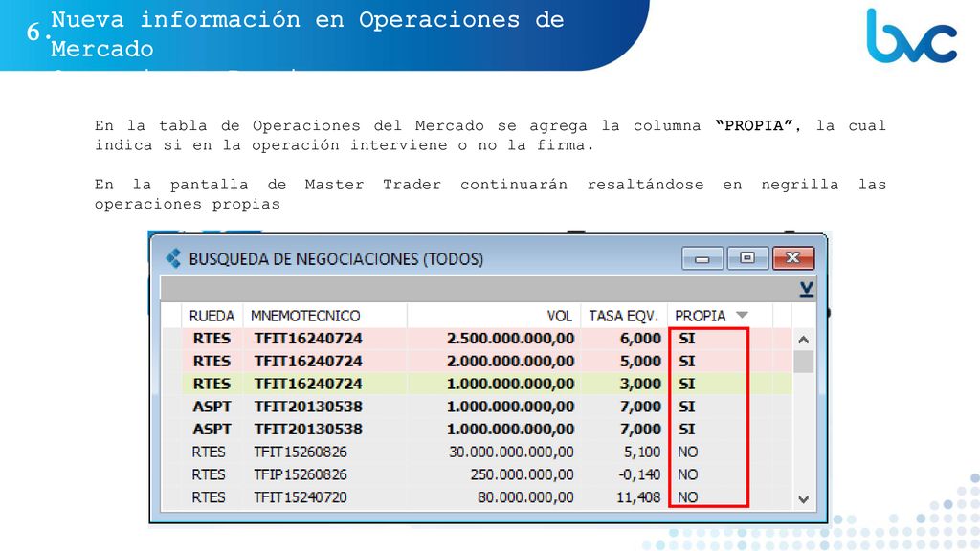Image resolution: width=980 pixels, height=551 pixels.
Task: Click the TASA EQV. column header
Action: 624,316
